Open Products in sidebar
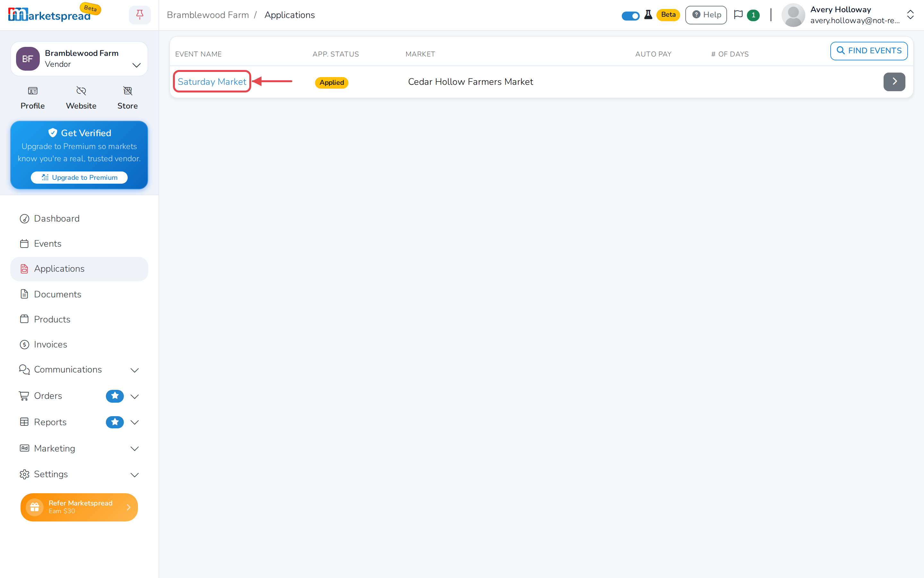Image resolution: width=924 pixels, height=578 pixels. 79,319
